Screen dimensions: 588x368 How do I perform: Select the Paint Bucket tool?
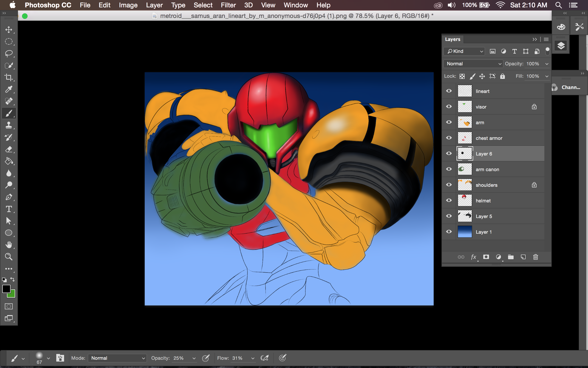(x=9, y=161)
